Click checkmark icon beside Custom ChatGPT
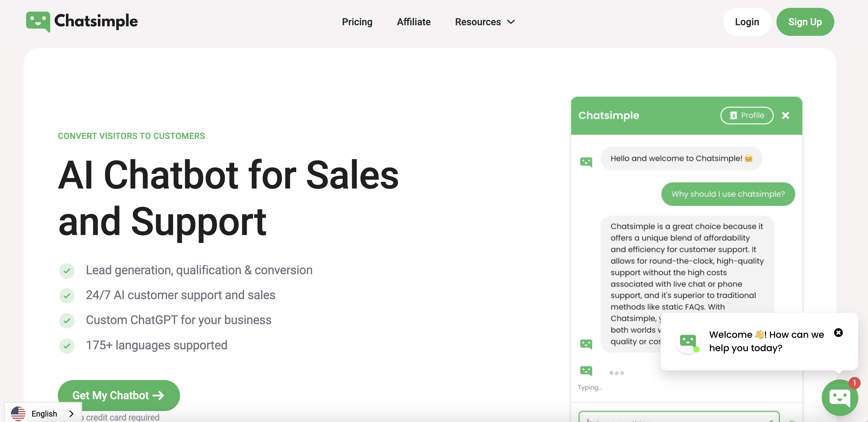The image size is (868, 422). 67,320
